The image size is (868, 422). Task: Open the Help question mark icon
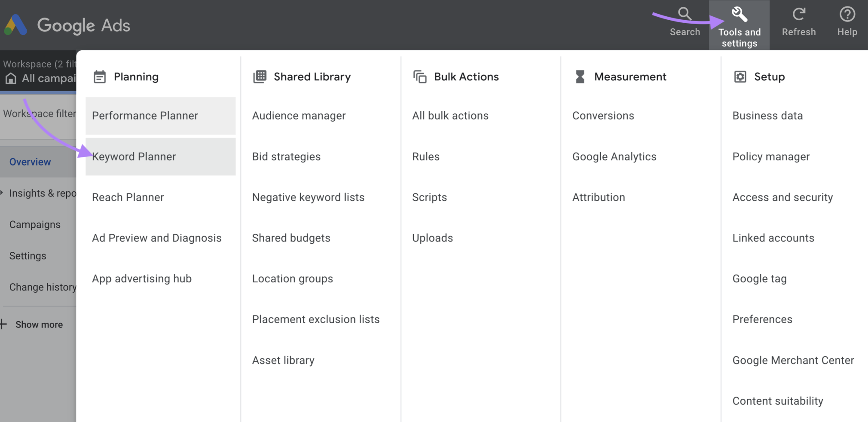(x=847, y=14)
